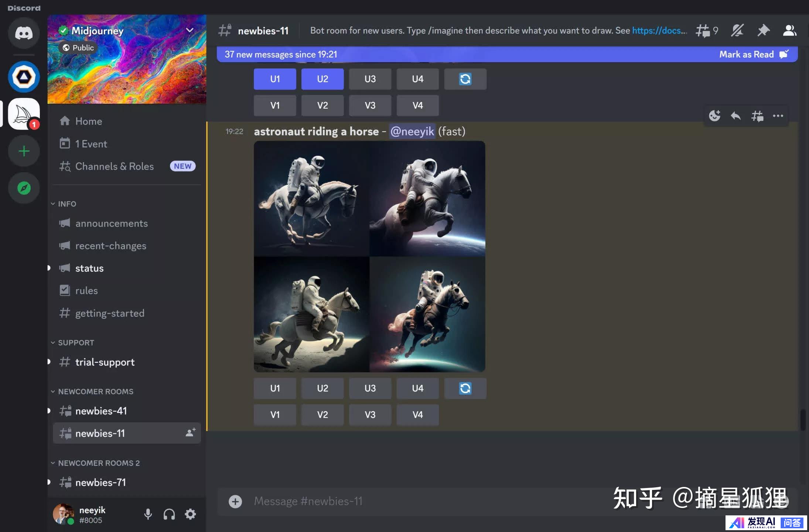Toggle channel notification mute bell
Image resolution: width=809 pixels, height=532 pixels.
click(737, 31)
